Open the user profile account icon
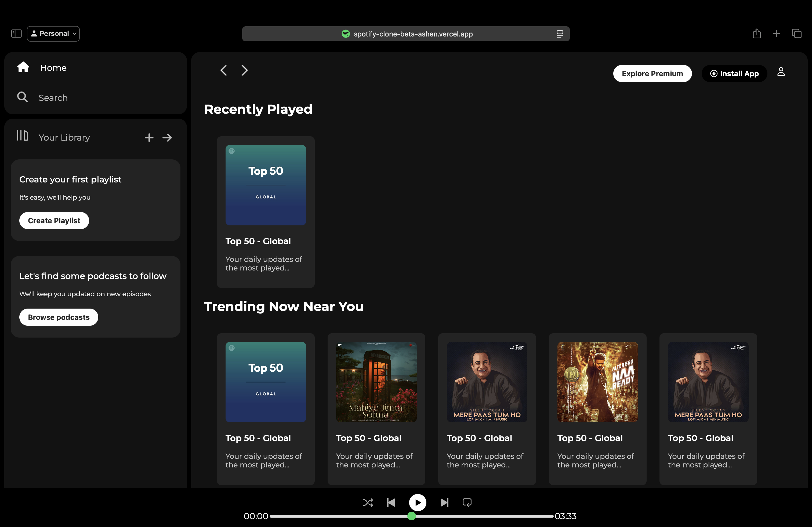Viewport: 812px width, 527px height. pos(781,72)
